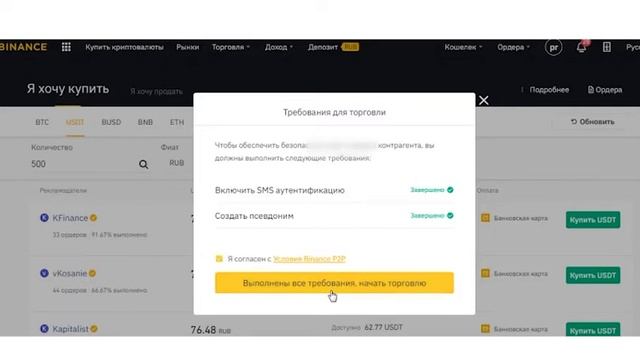The height and width of the screenshot is (360, 640).
Task: Click Купить USDT for Kapitalist
Action: tap(593, 330)
